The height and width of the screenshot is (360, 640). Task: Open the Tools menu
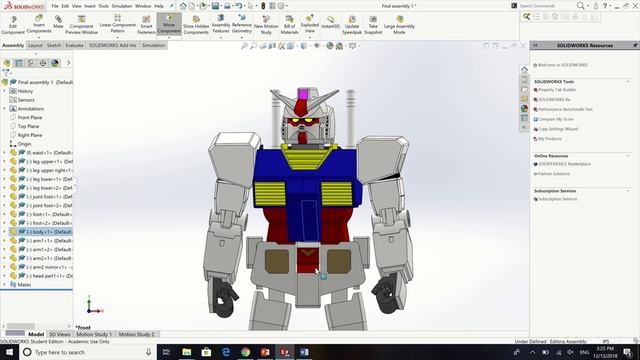point(104,6)
